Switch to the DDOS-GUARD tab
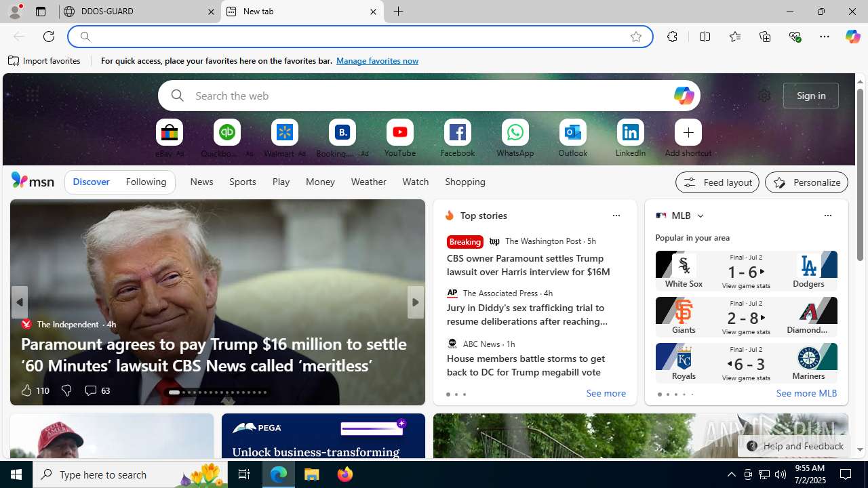 [x=140, y=12]
